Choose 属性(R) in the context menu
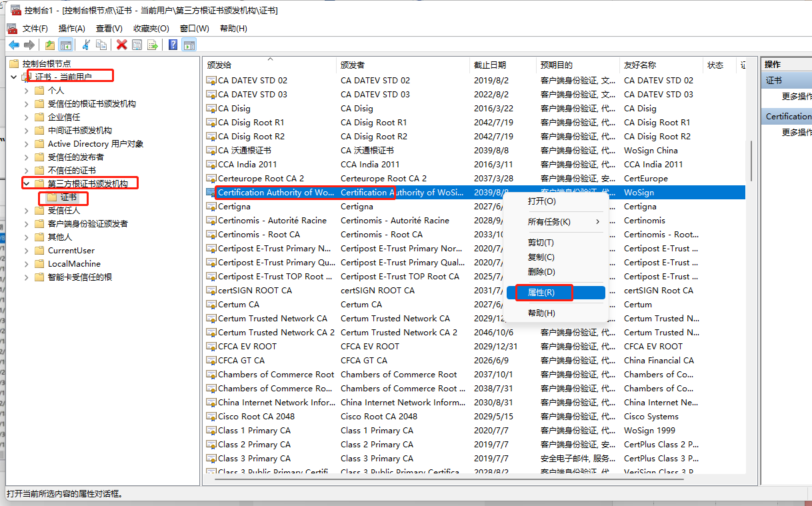This screenshot has height=506, width=812. [x=556, y=293]
